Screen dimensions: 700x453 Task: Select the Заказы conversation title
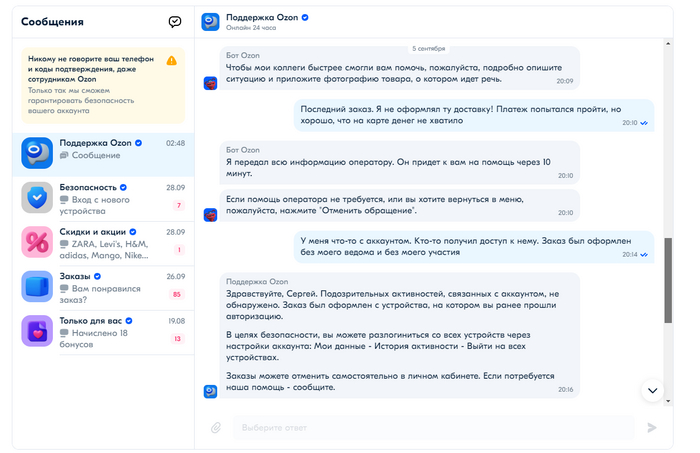click(75, 276)
